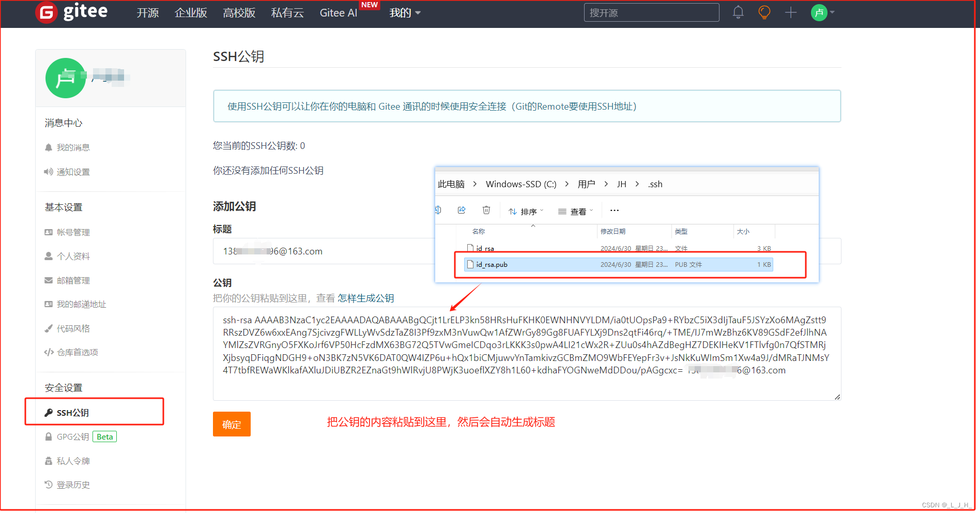Click the speaker icon beside 通知设置
The image size is (980, 513).
49,172
